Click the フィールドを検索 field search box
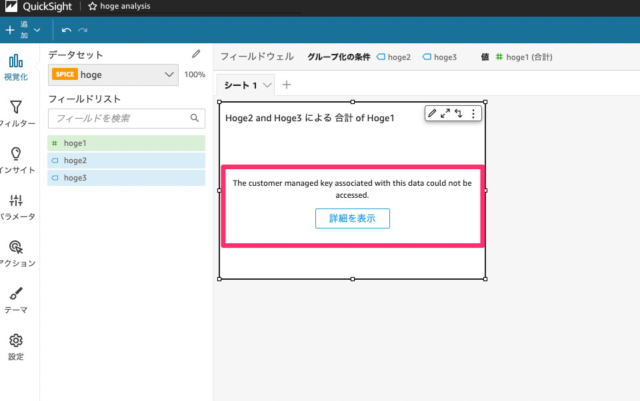This screenshot has width=640, height=401. 127,118
